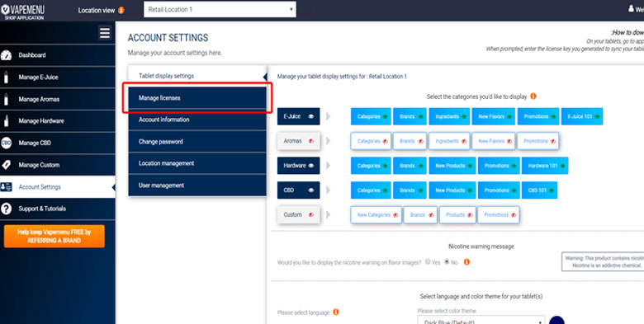Image resolution: width=644 pixels, height=324 pixels.
Task: Click the orange Referring a Brand button
Action: click(54, 237)
